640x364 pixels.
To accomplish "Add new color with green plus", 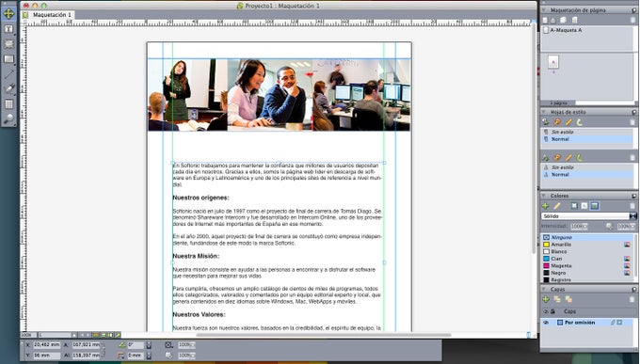I will tap(545, 206).
